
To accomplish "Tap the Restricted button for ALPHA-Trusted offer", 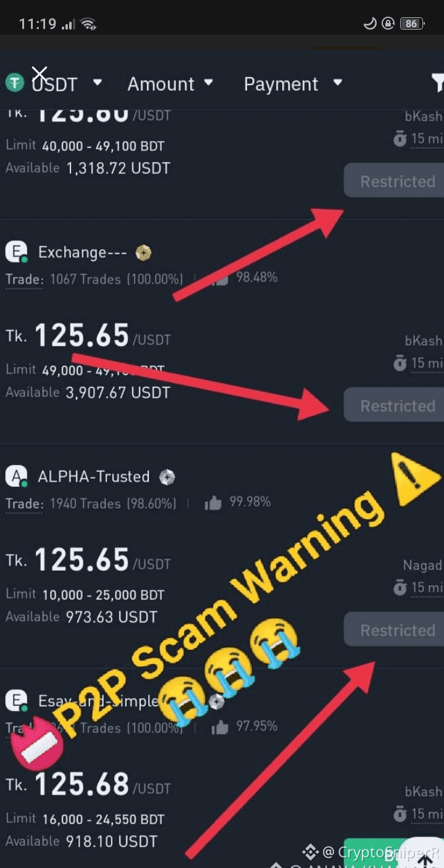I will point(394,630).
